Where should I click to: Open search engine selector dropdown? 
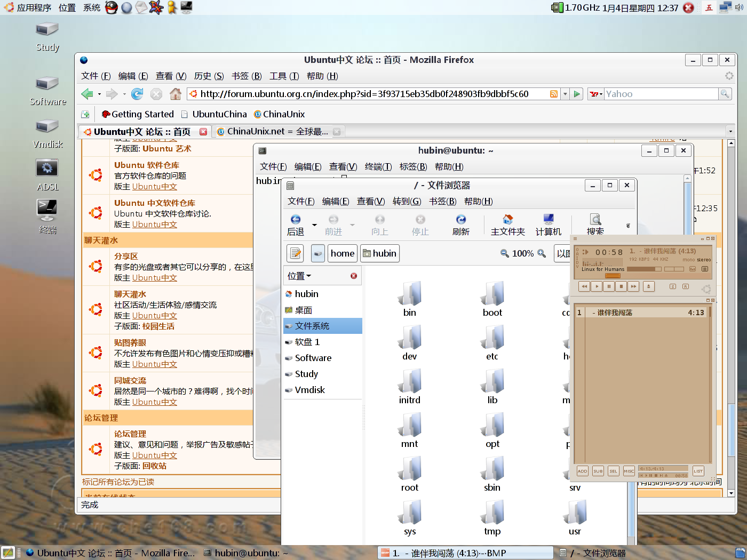coord(596,94)
